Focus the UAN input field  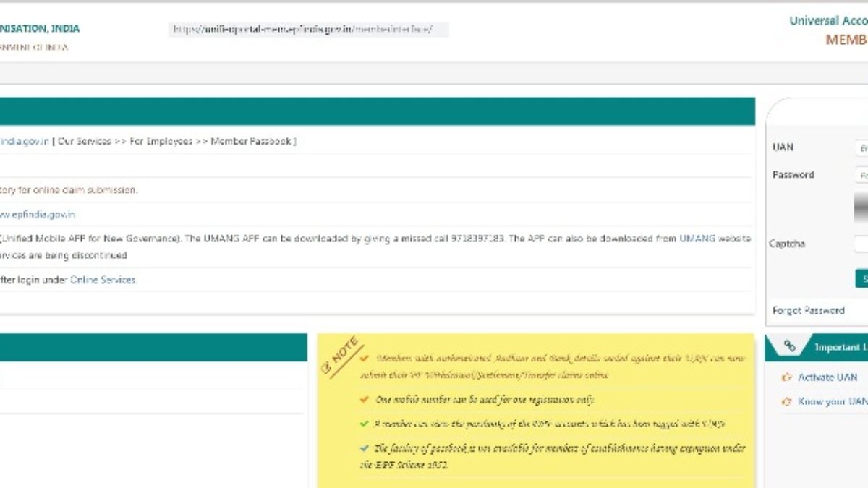[861, 147]
